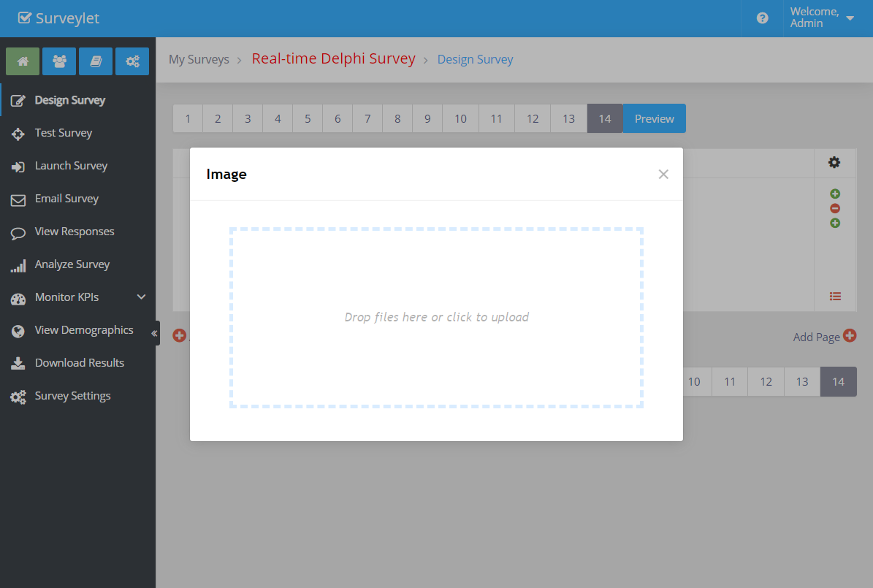Screen dimensions: 873x588
Task: Go to page 13 in bottom pagination
Action: [x=802, y=382]
